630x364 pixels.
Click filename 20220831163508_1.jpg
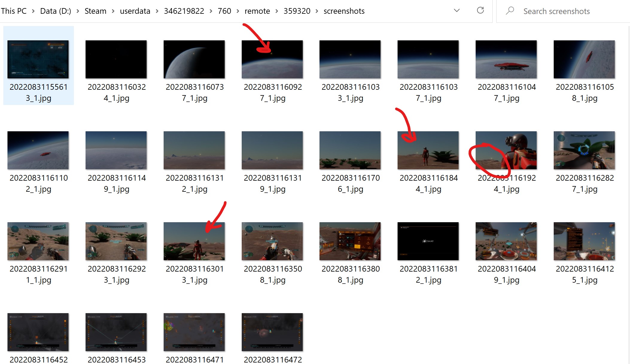(x=273, y=274)
